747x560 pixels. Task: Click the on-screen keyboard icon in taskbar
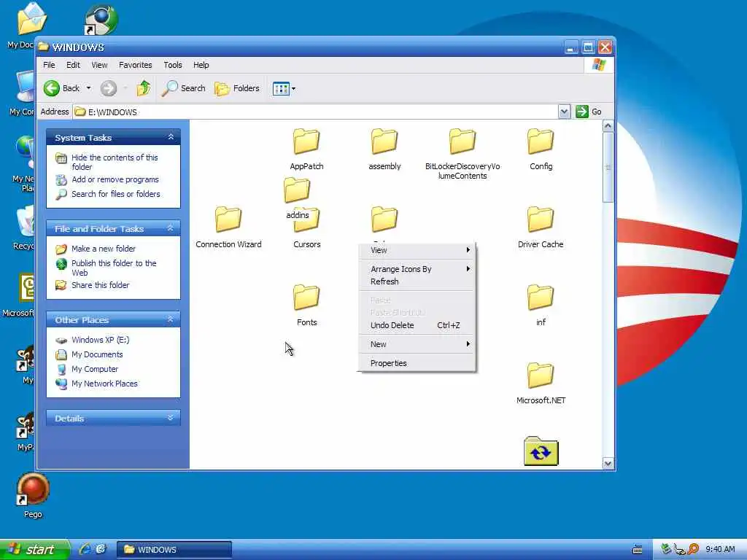[x=638, y=550]
